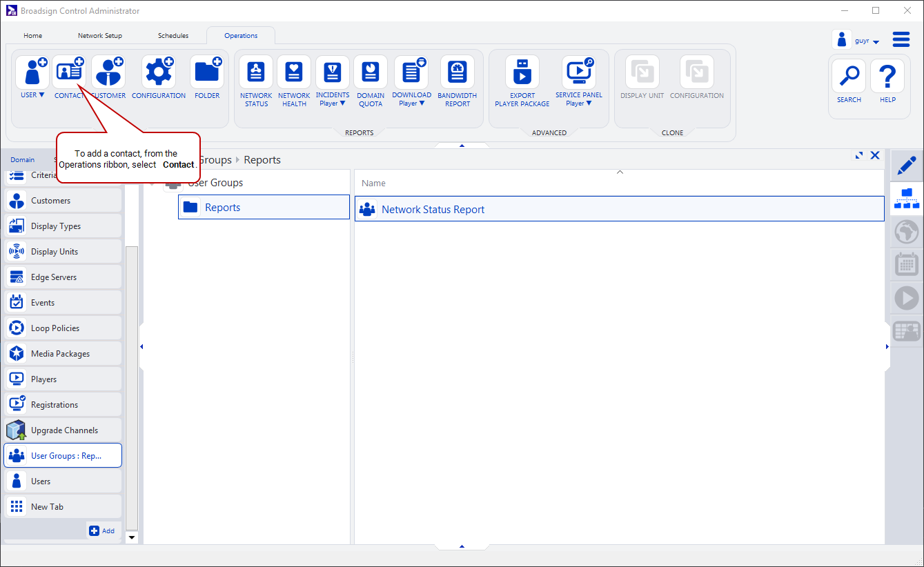This screenshot has width=924, height=567.
Task: Collapse the ribbon with top arrow
Action: coord(462,146)
